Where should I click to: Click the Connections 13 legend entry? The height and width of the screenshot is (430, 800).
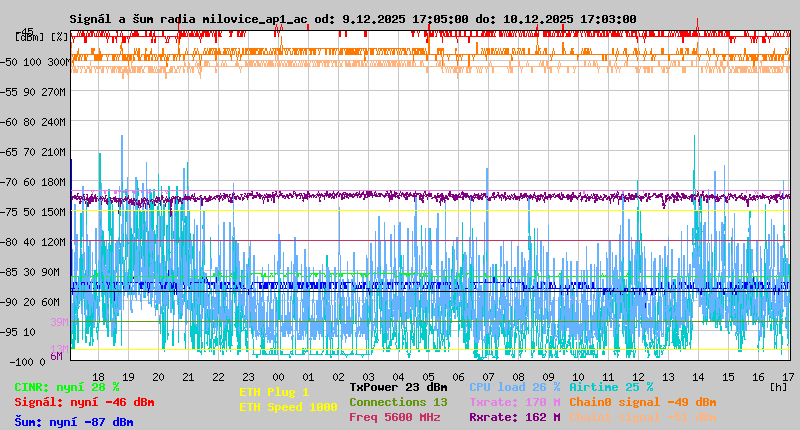pyautogui.click(x=398, y=402)
